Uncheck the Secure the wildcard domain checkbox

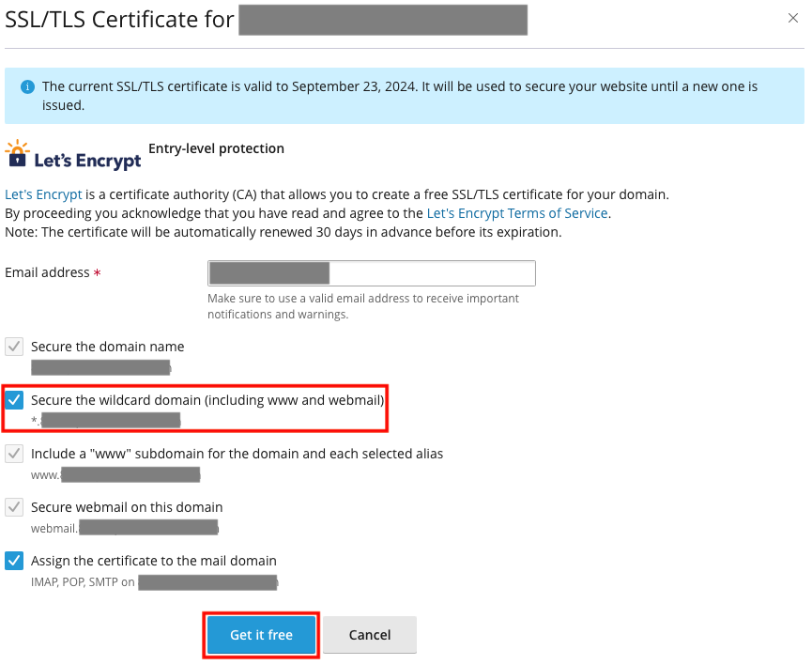(14, 400)
